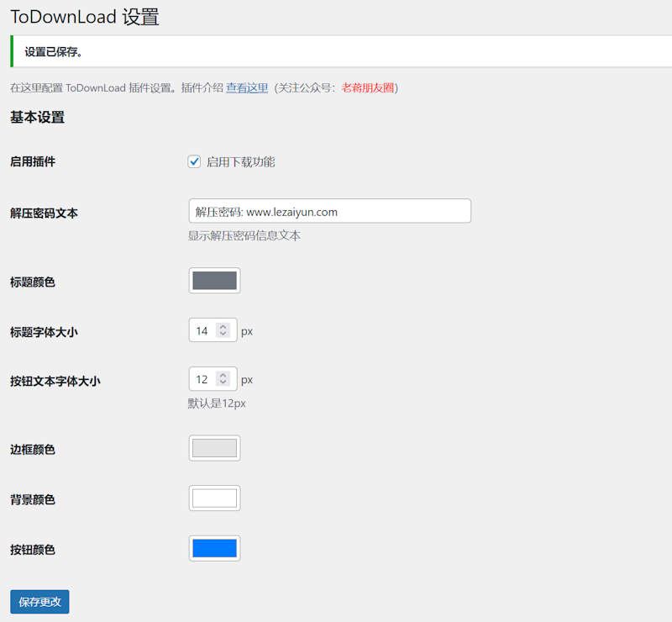Click the 标题字体大小 number field showing 14

point(202,331)
